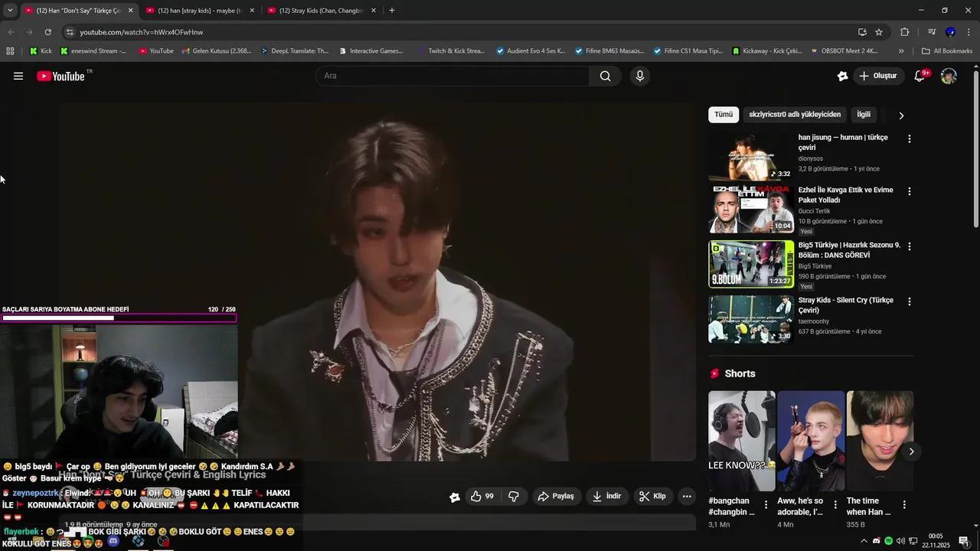Switch to Stray Kids (Chan, Changbin tab
Image resolution: width=980 pixels, height=551 pixels.
click(320, 11)
